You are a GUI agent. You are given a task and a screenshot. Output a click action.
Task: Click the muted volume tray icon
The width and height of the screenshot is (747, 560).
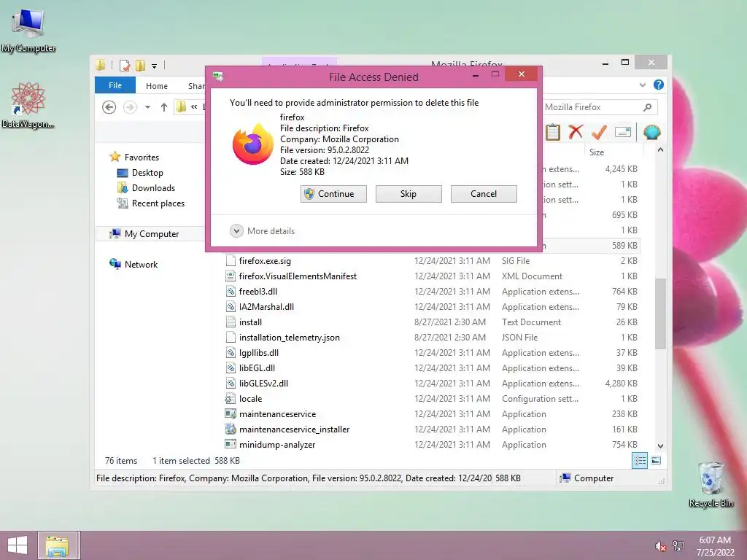pyautogui.click(x=660, y=546)
